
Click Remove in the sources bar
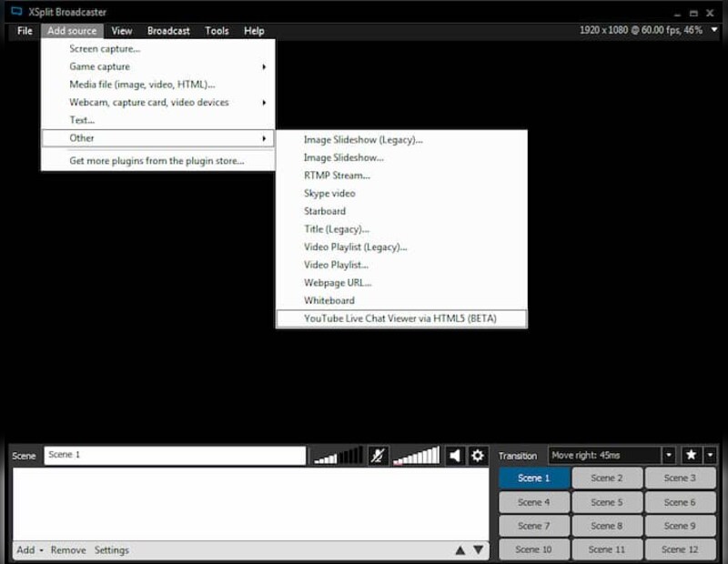[68, 550]
